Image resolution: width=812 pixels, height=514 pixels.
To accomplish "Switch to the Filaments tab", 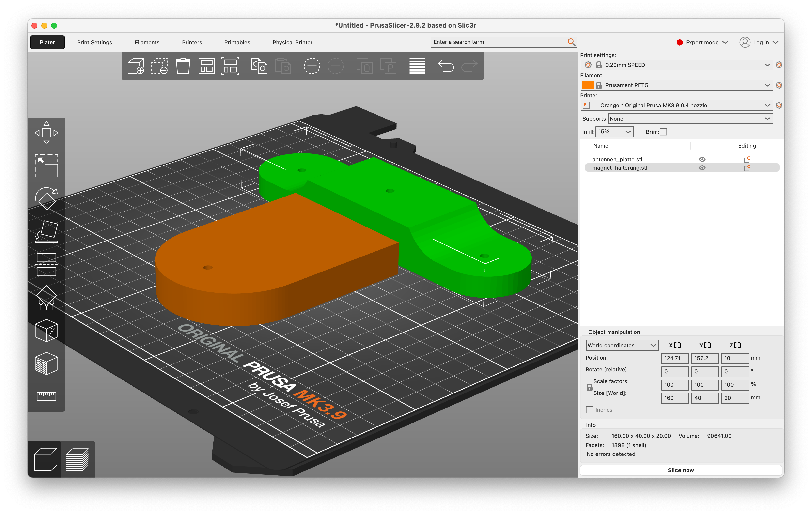I will [147, 42].
